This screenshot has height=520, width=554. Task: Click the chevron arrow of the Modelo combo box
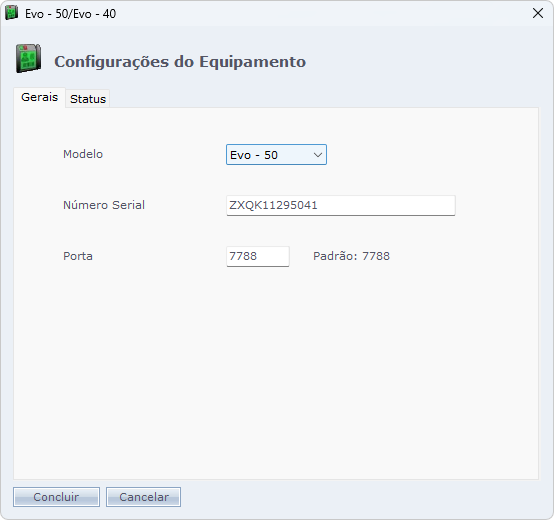pos(318,155)
